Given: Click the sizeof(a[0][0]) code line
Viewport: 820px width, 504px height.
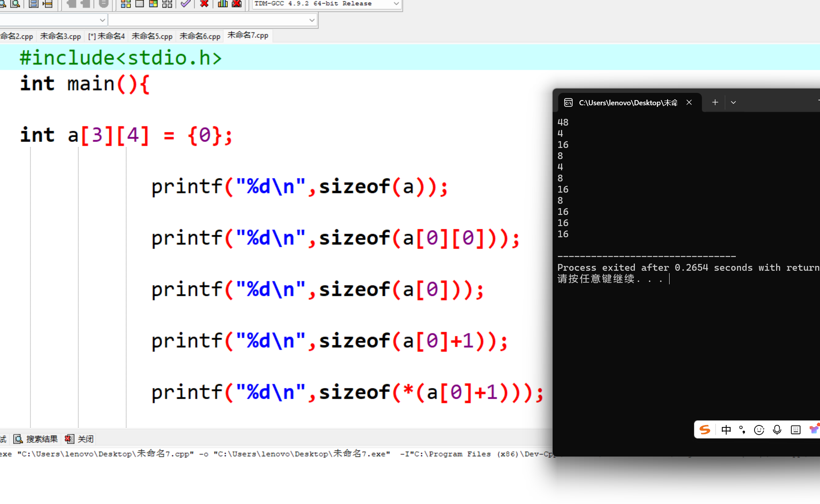Looking at the screenshot, I should [x=335, y=238].
